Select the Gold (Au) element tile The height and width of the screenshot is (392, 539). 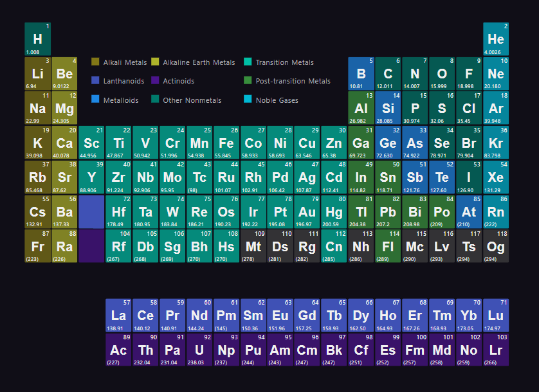tap(307, 212)
